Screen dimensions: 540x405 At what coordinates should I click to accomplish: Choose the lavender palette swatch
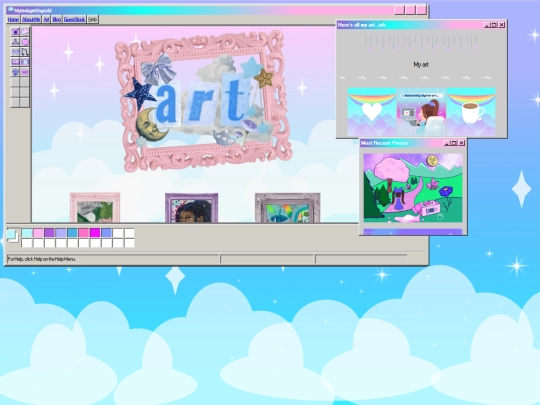[61, 233]
